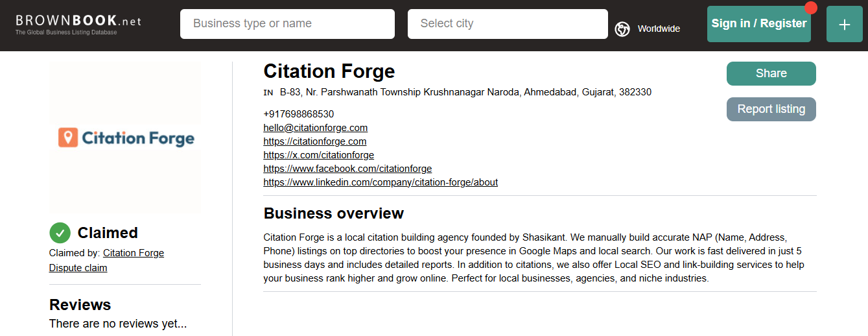
Task: Click the Claimed by Citation Forge link
Action: (134, 253)
